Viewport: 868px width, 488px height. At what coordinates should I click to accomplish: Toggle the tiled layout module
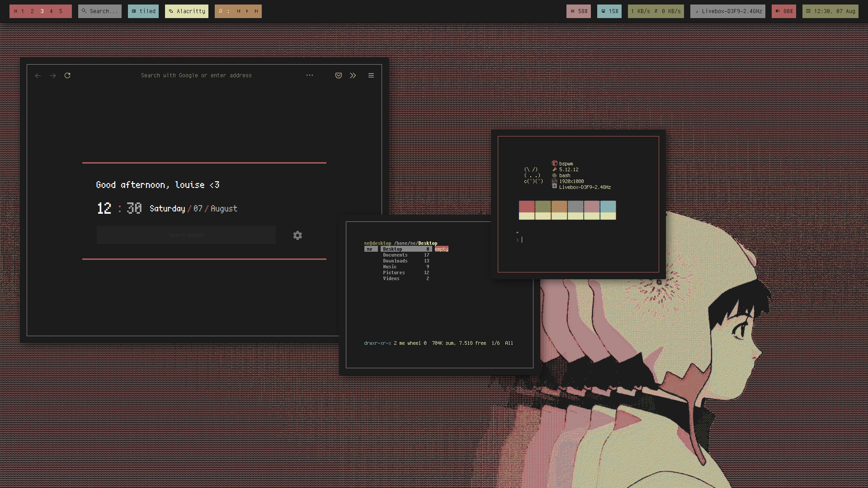[x=143, y=11]
